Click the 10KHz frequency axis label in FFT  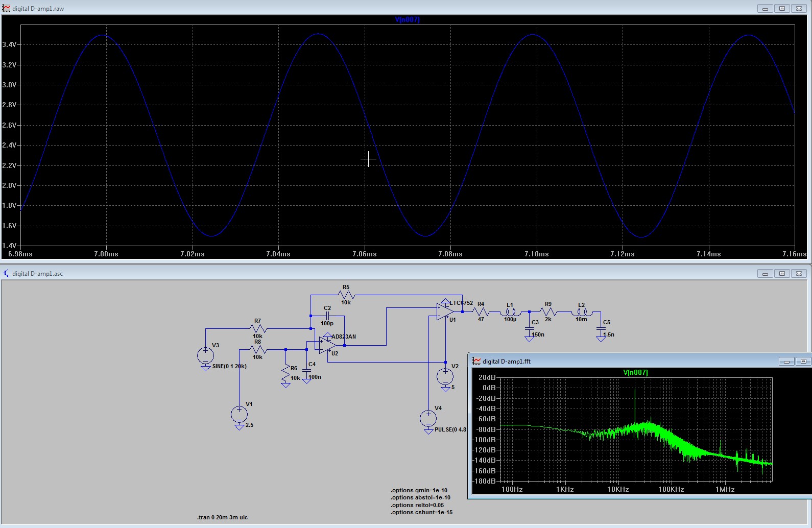pos(618,489)
